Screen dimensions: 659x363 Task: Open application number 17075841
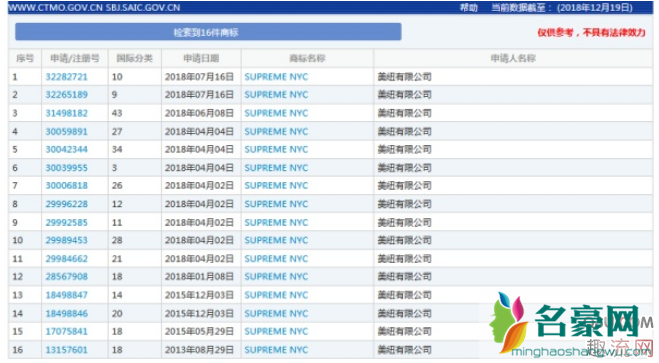66,331
